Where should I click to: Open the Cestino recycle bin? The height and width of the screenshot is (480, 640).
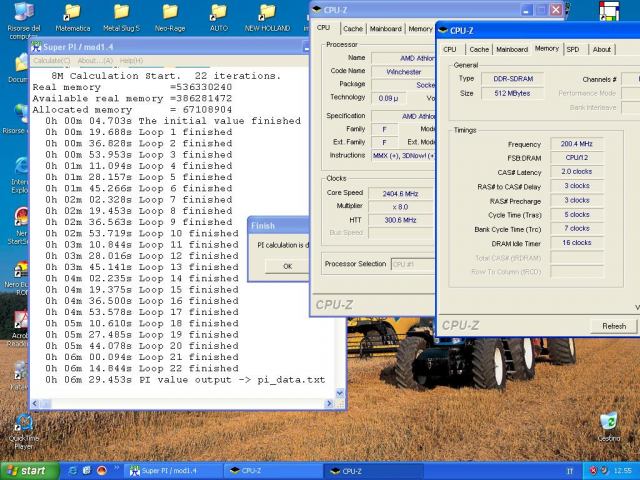tap(609, 427)
